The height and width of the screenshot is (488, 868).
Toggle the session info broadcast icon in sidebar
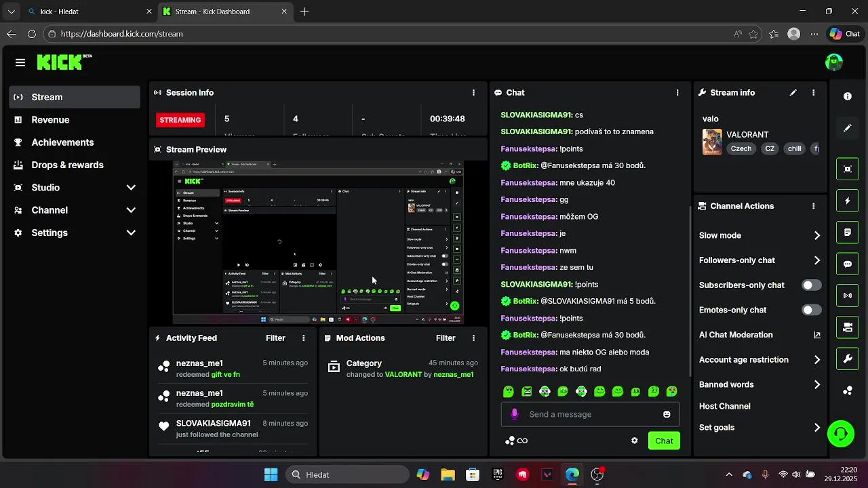coord(848,296)
